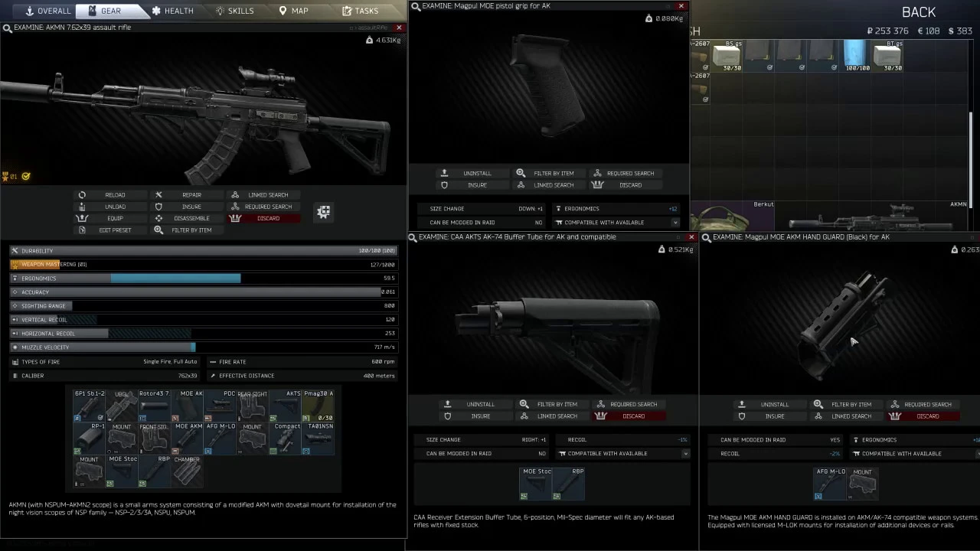Image resolution: width=980 pixels, height=551 pixels.
Task: Click the Muzzle Velocity stat bar
Action: (204, 347)
